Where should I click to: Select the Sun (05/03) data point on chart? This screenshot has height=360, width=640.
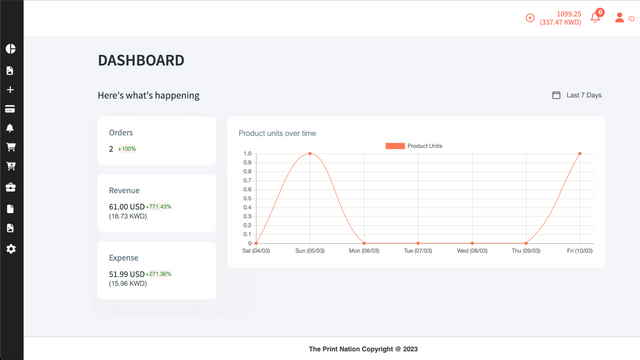[310, 153]
